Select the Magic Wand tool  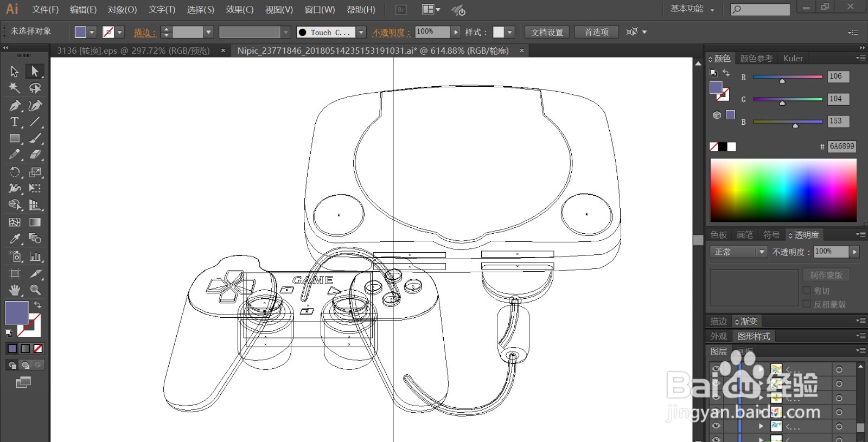(15, 88)
